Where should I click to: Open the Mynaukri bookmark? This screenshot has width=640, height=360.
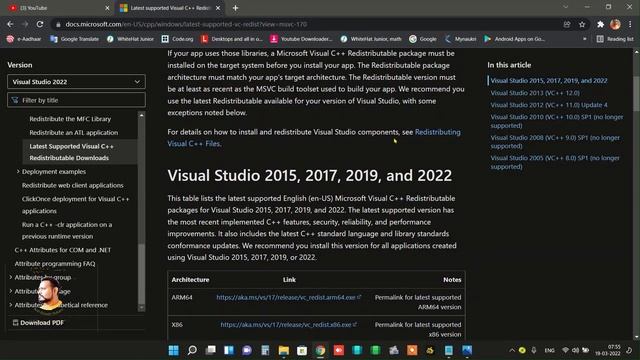coord(460,39)
